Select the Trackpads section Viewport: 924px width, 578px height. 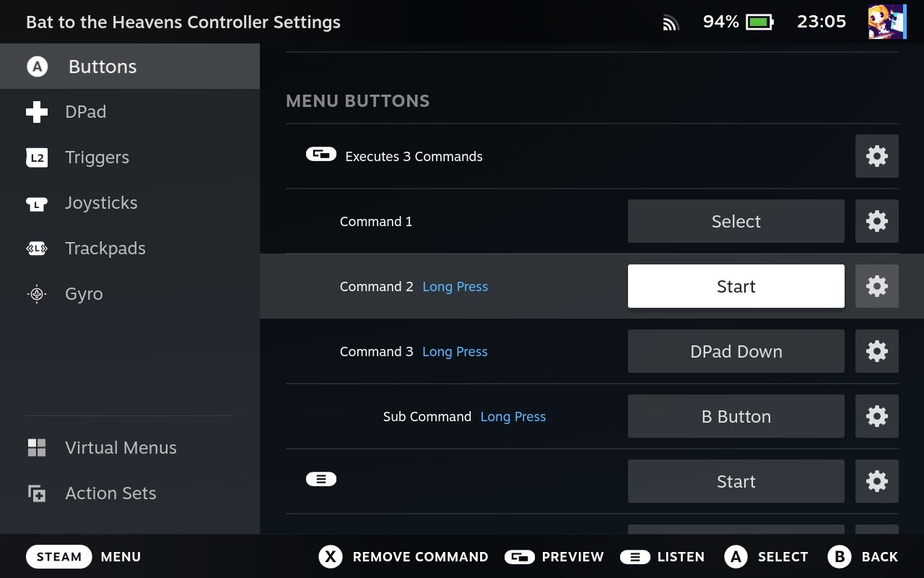tap(105, 249)
